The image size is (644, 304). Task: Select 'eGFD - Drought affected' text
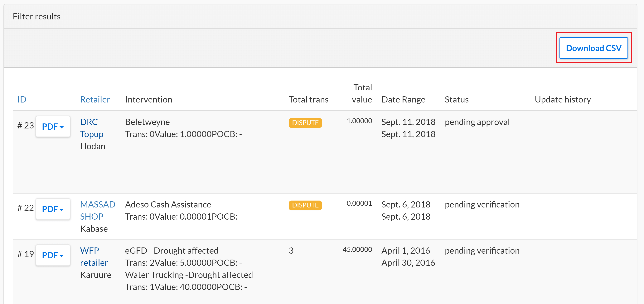(172, 251)
